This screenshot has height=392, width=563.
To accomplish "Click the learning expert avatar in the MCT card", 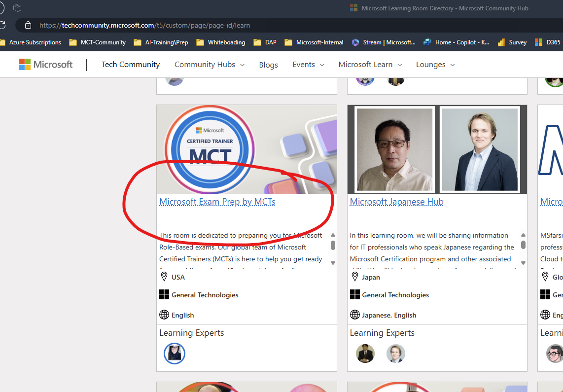I will click(175, 353).
